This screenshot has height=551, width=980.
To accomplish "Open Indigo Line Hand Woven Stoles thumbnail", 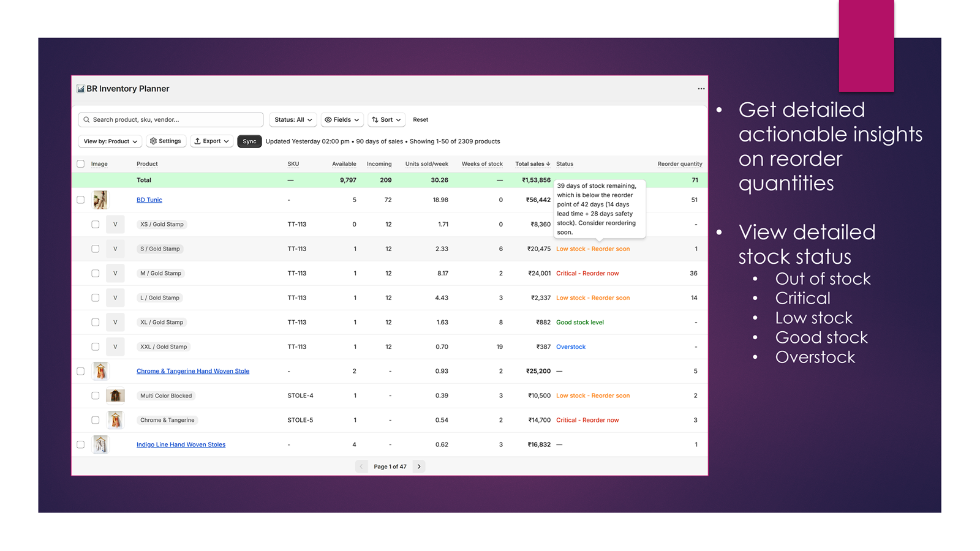I will coord(100,444).
